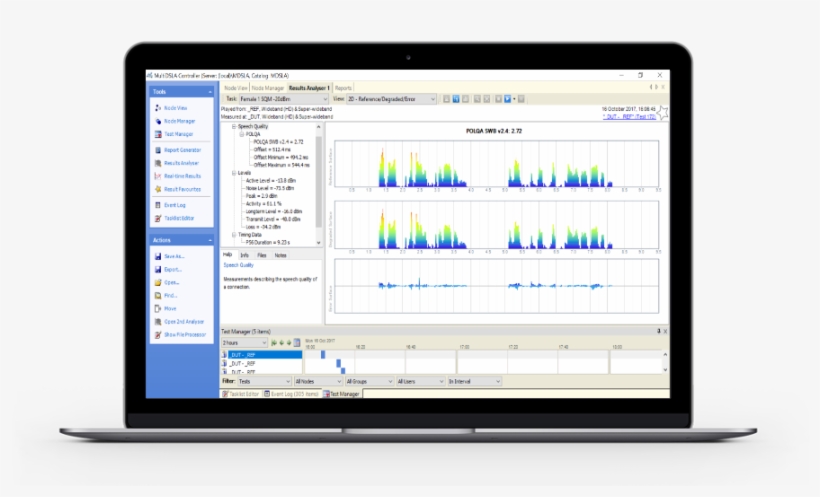Screen dimensions: 820x497
Task: Switch to the bottom Tasklist Editor tab
Action: click(241, 394)
